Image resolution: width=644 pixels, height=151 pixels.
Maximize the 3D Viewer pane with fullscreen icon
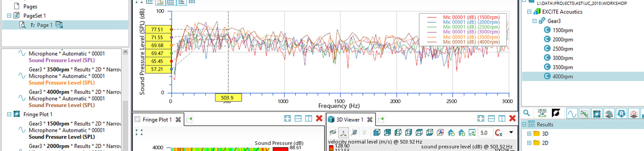coord(481,118)
